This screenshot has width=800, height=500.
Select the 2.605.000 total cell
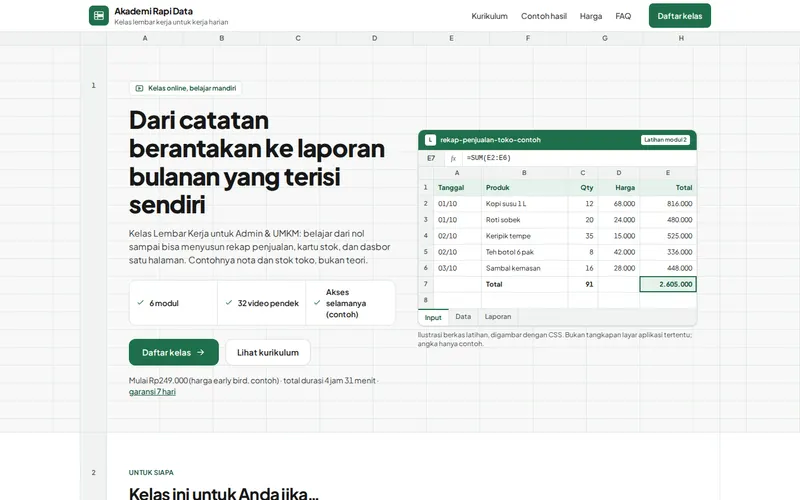668,284
